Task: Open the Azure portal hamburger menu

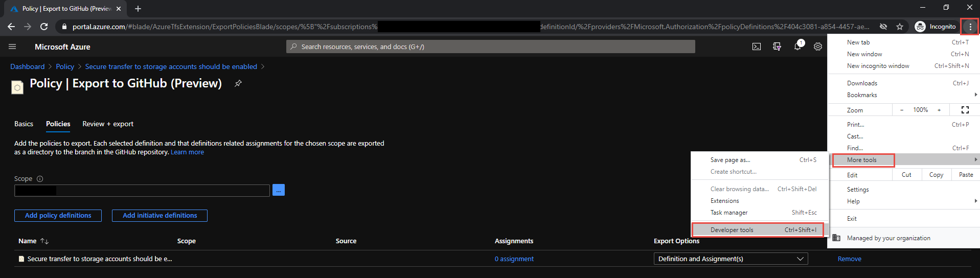Action: tap(12, 47)
